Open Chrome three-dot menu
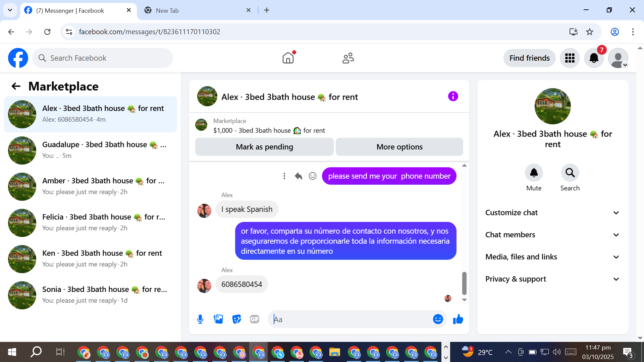 (x=633, y=32)
